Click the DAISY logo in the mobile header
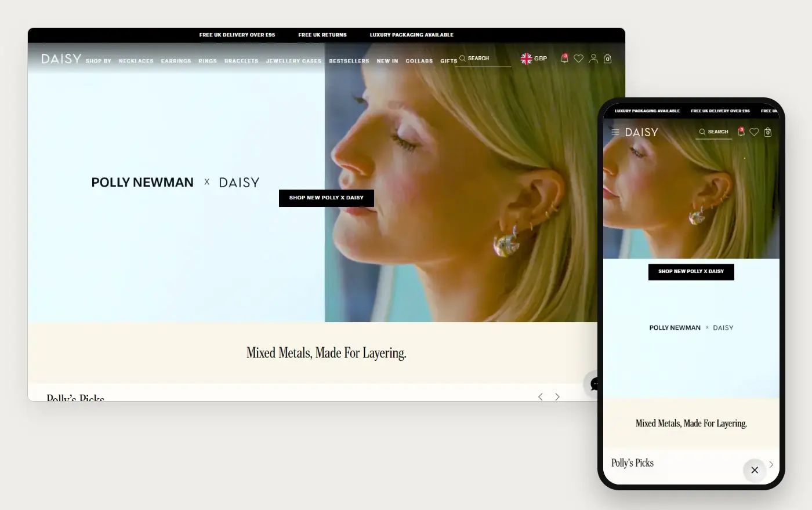Image resolution: width=812 pixels, height=510 pixels. click(641, 132)
